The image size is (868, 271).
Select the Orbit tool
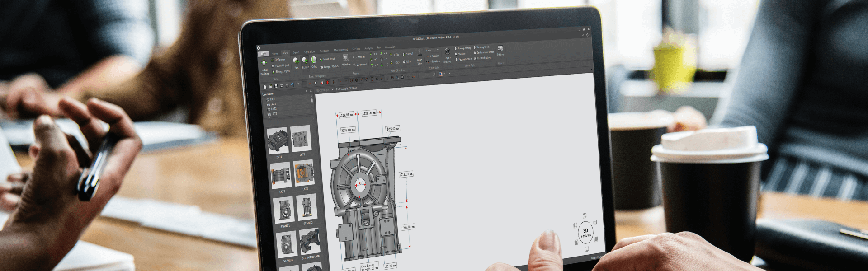tap(314, 61)
